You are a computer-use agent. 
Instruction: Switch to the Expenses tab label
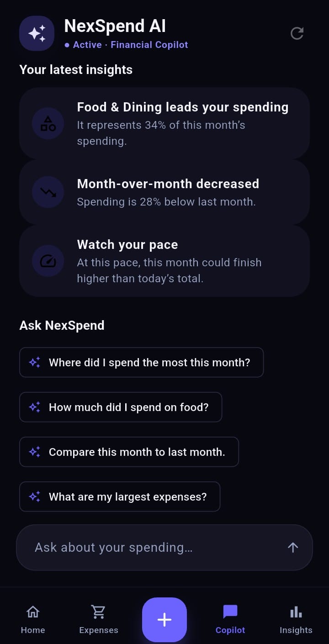99,630
